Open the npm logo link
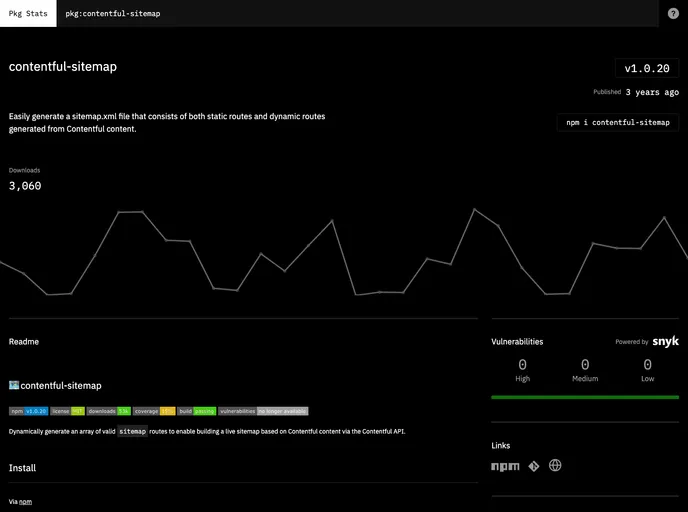Screen dimensions: 688x512 pos(505,466)
